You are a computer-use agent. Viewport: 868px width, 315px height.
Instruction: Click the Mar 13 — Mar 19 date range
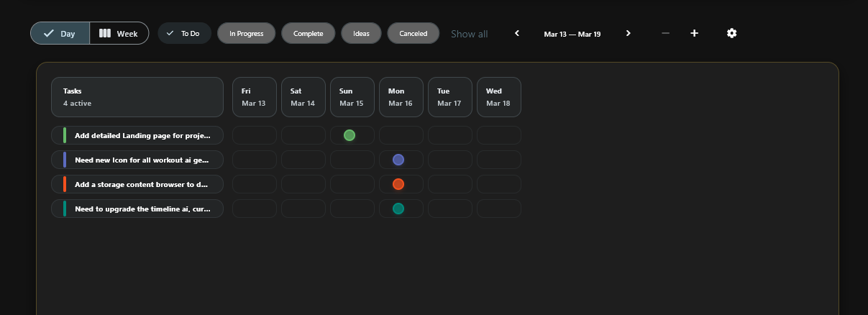pos(572,34)
